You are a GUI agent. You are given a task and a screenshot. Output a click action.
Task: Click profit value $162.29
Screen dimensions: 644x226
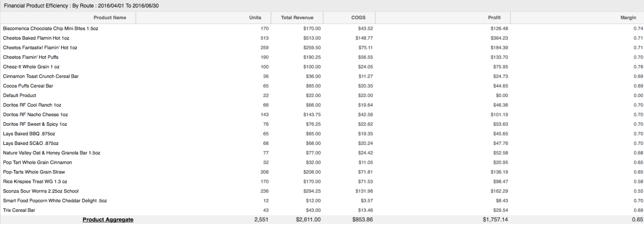(499, 191)
